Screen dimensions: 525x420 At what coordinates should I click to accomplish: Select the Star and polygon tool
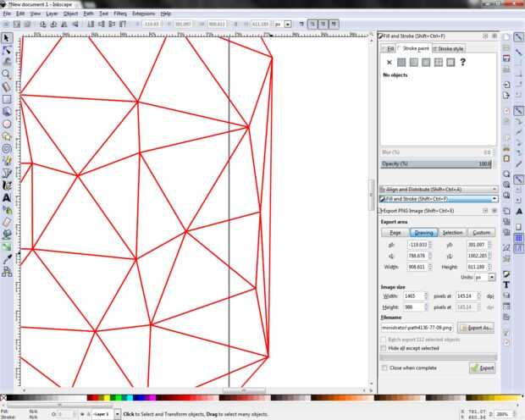(7, 136)
